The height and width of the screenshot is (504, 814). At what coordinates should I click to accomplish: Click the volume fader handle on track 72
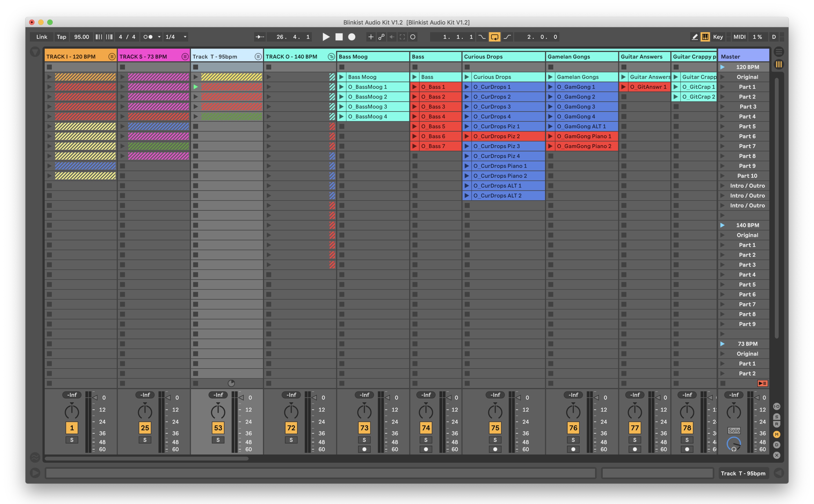point(314,397)
